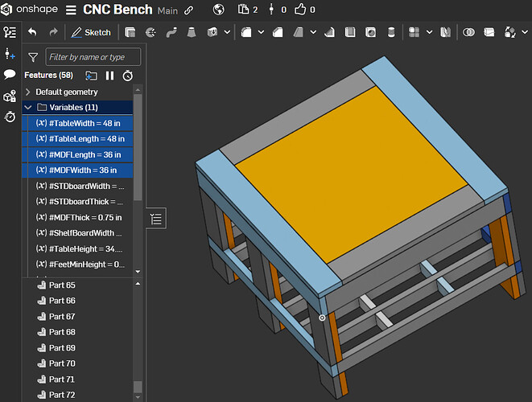
Task: Expand Default geometry
Action: 28,92
